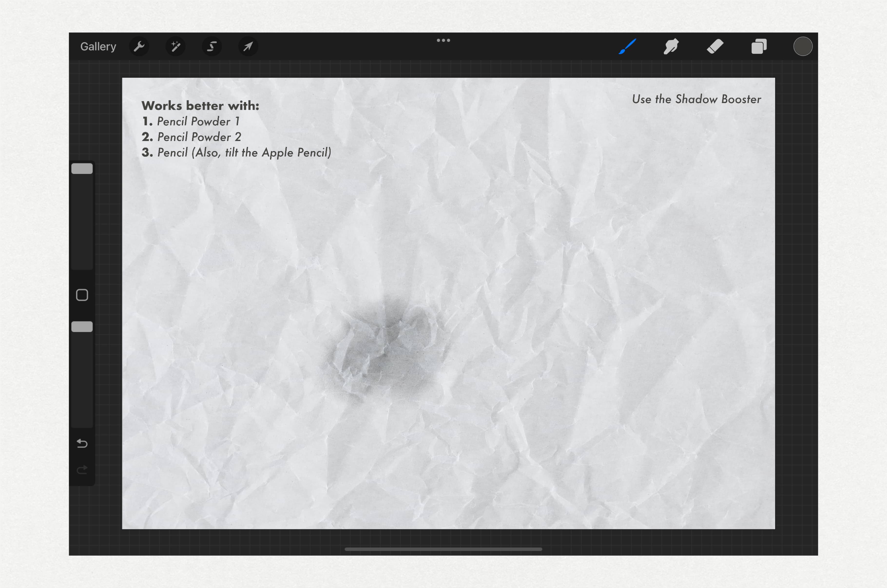Image resolution: width=887 pixels, height=588 pixels.
Task: Undo the last action with arrow
Action: click(x=82, y=444)
